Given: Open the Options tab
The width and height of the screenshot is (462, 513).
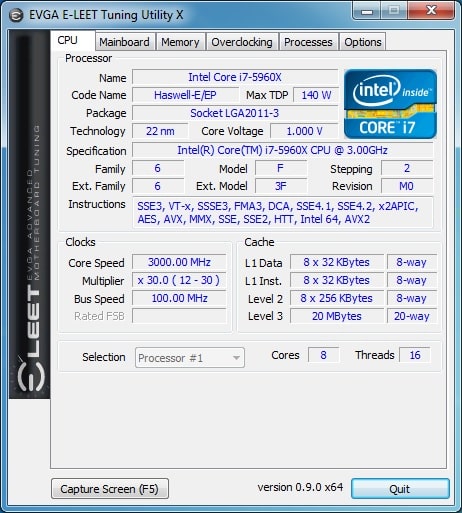Looking at the screenshot, I should pyautogui.click(x=363, y=42).
